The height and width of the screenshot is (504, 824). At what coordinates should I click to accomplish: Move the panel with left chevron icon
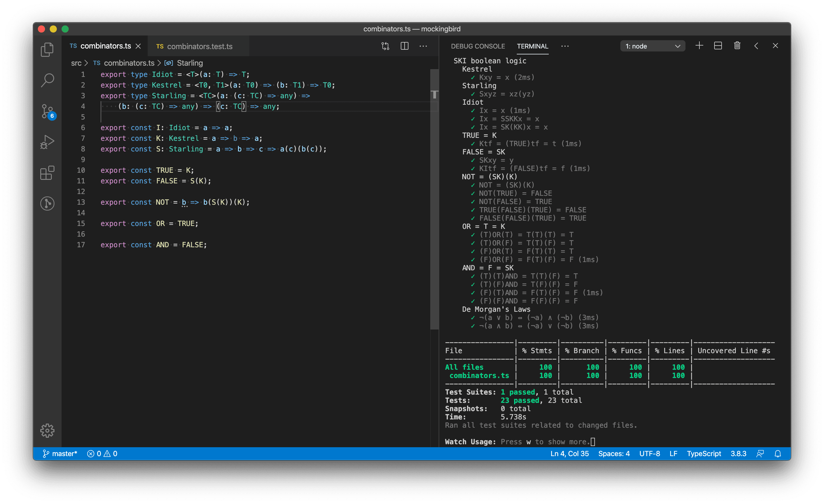click(756, 46)
